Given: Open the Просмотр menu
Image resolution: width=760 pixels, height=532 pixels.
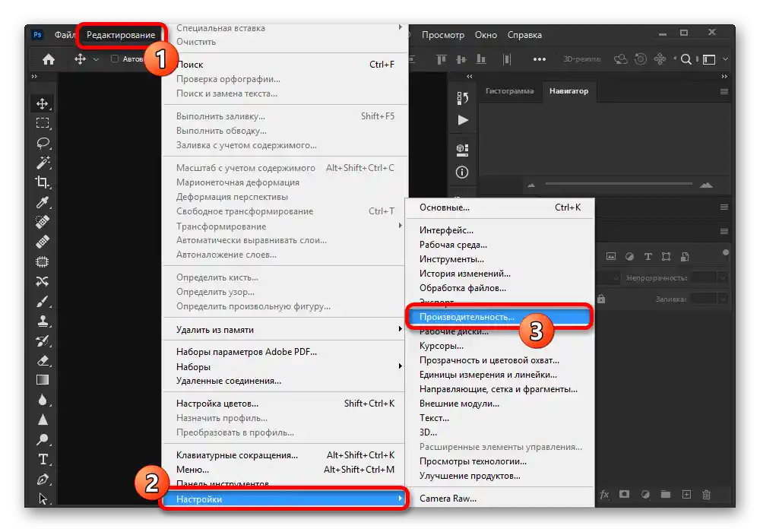Looking at the screenshot, I should click(x=442, y=35).
